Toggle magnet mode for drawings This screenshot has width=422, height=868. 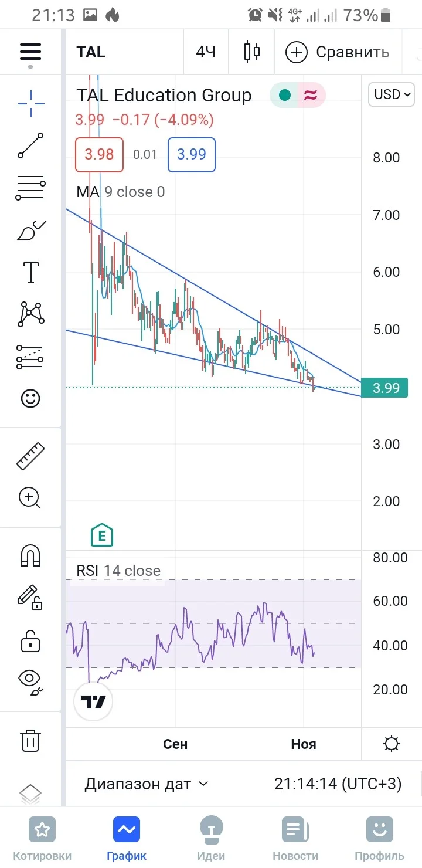point(30,555)
